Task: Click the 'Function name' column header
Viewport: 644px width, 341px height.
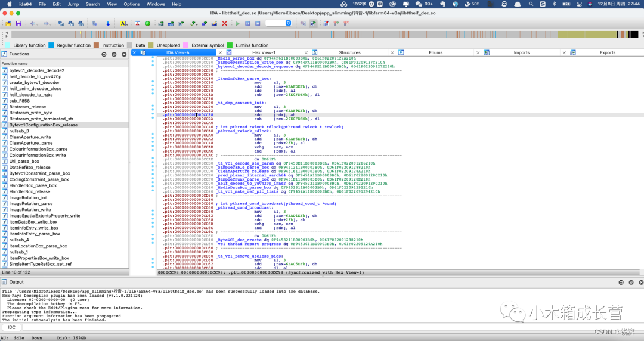Action: pos(64,64)
